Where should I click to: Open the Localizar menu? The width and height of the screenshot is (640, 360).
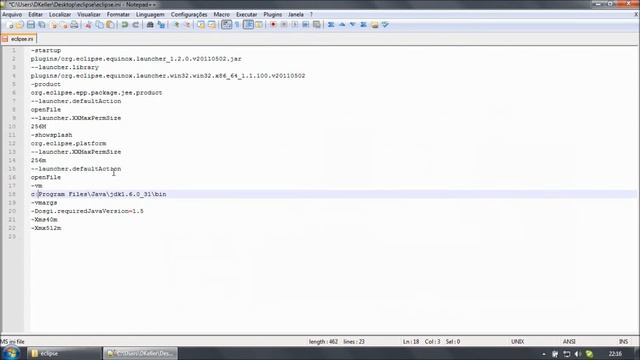click(60, 14)
